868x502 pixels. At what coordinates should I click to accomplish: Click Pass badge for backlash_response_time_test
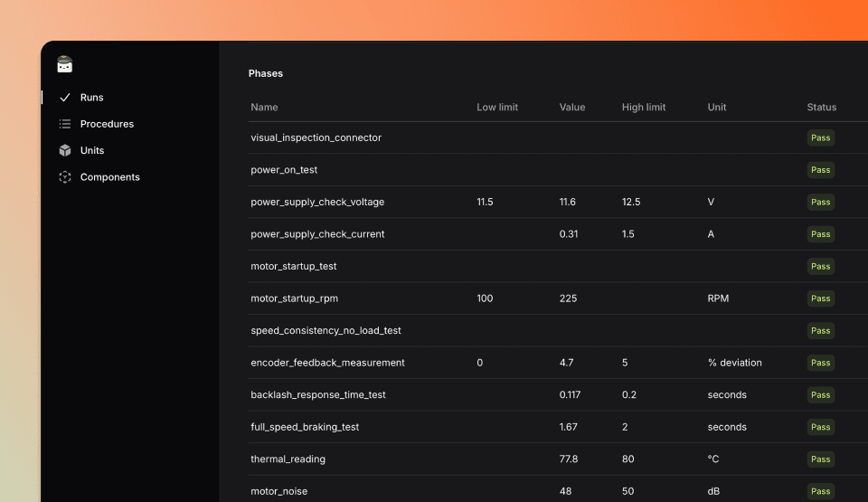coord(820,395)
